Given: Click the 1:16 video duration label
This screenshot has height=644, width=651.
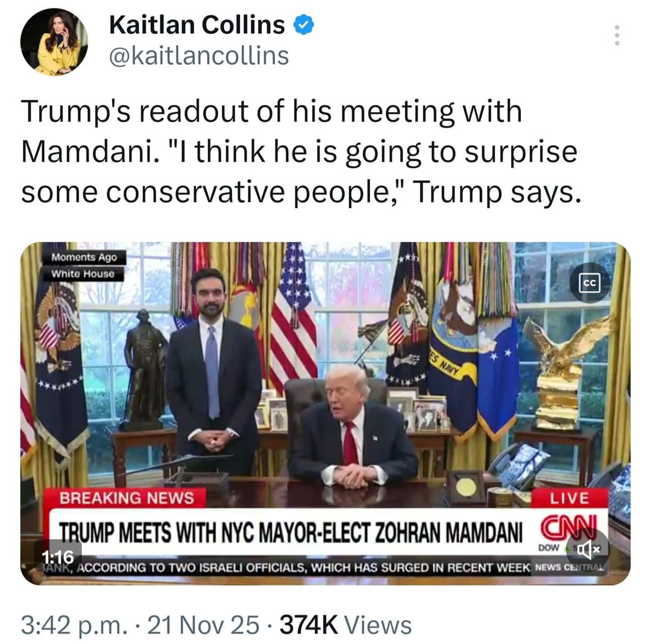Looking at the screenshot, I should click(x=58, y=557).
